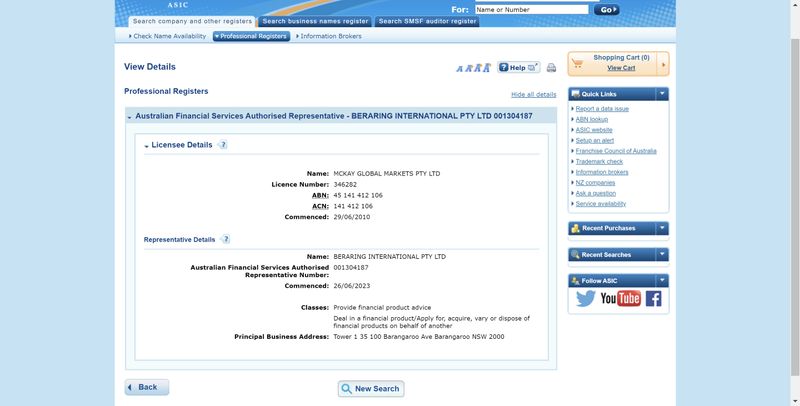Open Check Name Availability menu

pyautogui.click(x=167, y=36)
